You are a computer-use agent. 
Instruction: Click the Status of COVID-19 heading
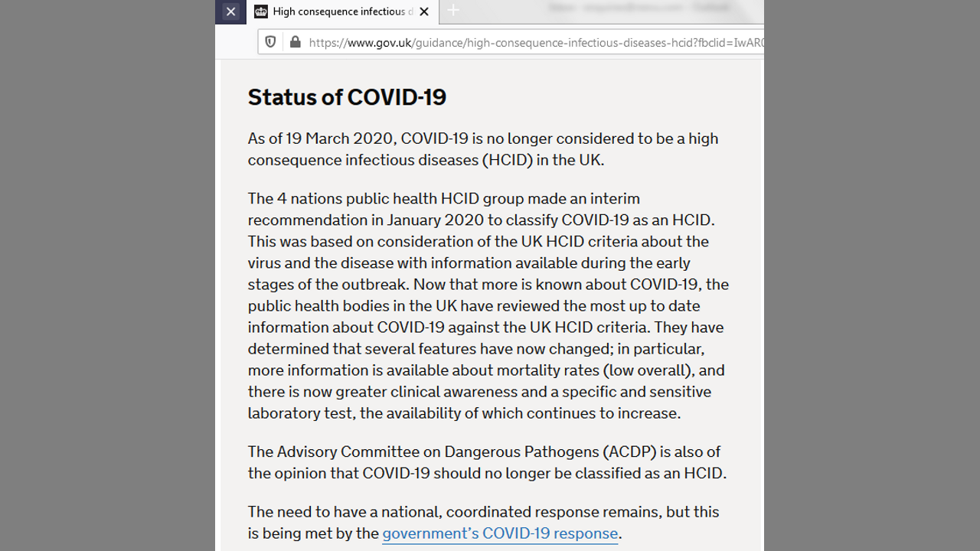[x=347, y=97]
